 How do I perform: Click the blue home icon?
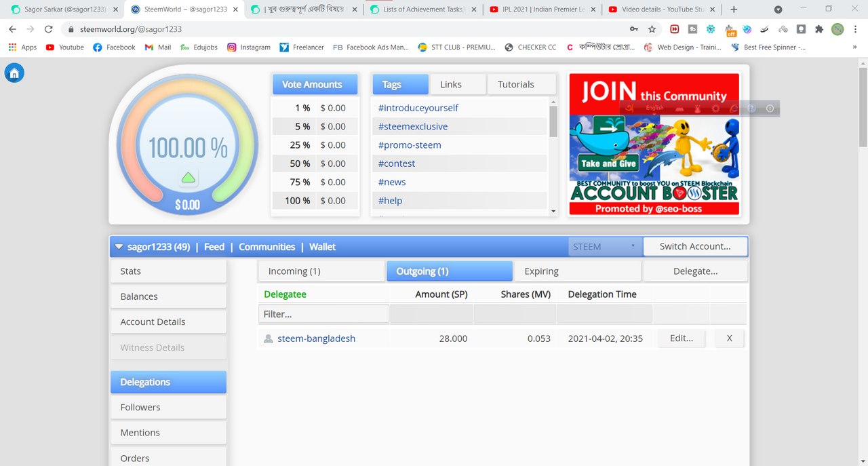[x=14, y=74]
